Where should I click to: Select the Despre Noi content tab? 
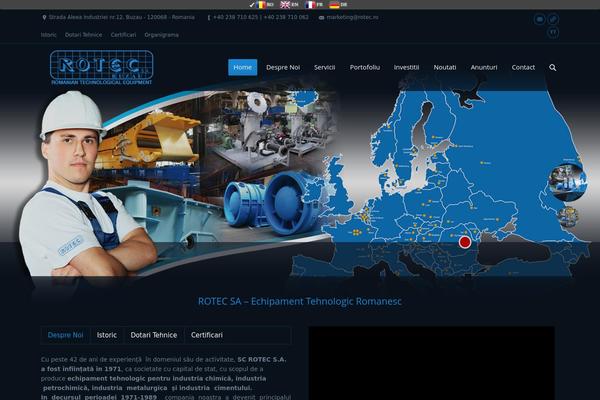[65, 335]
